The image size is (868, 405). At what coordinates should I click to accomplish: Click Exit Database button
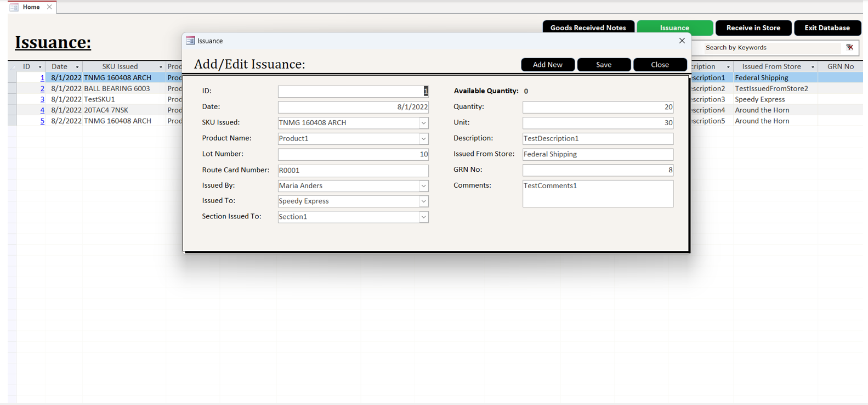click(827, 27)
